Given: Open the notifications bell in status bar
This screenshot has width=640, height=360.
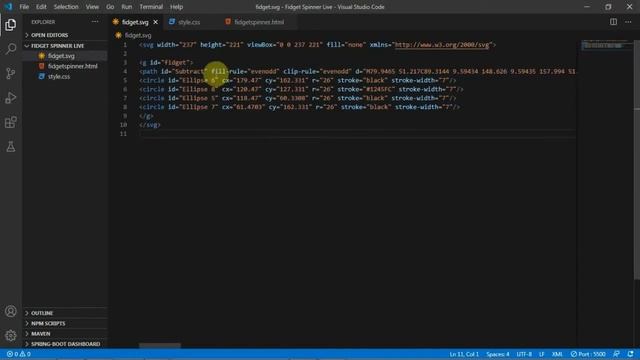Looking at the screenshot, I should click(x=631, y=354).
